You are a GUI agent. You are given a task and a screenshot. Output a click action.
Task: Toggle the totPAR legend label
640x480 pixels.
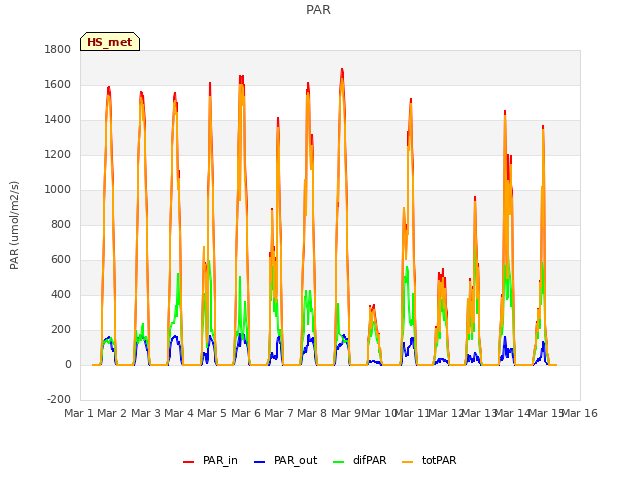(439, 460)
